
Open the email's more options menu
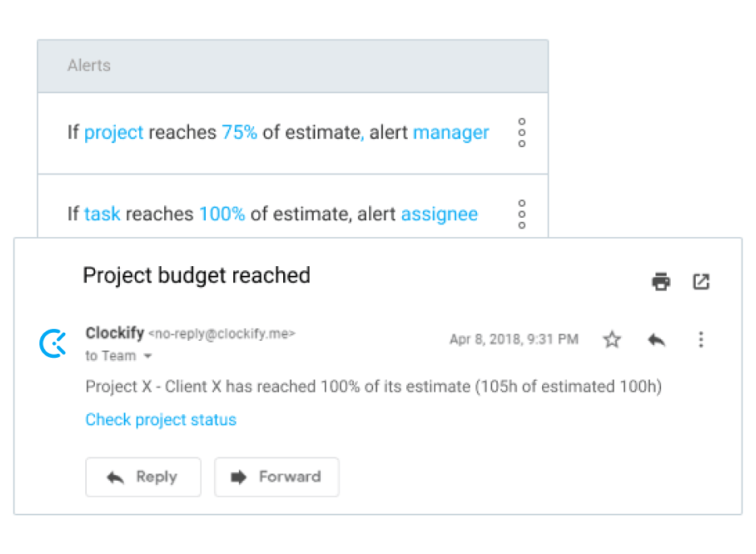(701, 339)
